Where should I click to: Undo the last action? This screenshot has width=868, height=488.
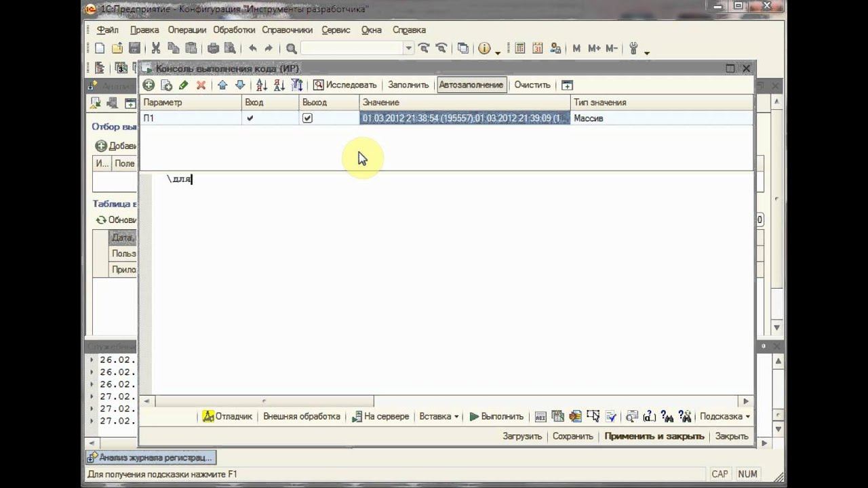(x=252, y=48)
